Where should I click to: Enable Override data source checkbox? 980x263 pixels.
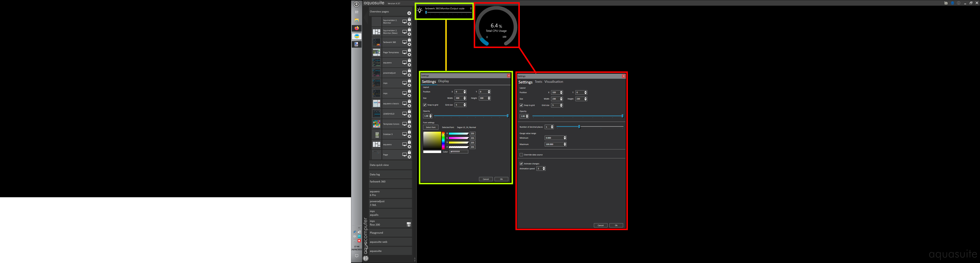point(521,155)
